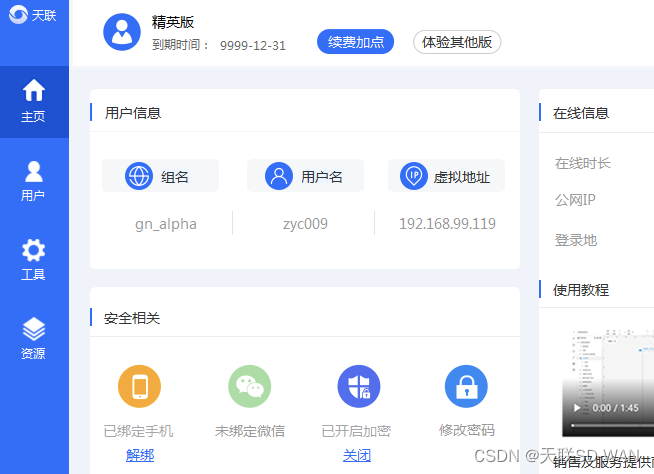654x474 pixels.
Task: Click the 0:00 / 1:45 video time
Action: 615,408
